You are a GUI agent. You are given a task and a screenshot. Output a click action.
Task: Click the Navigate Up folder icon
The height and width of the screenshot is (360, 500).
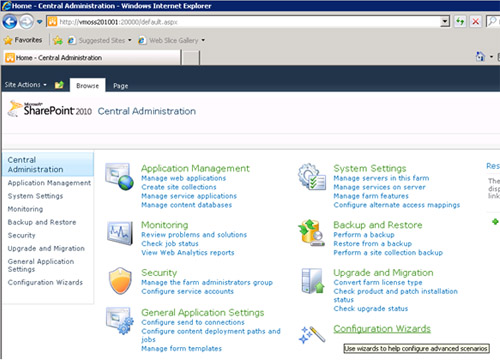pos(59,85)
